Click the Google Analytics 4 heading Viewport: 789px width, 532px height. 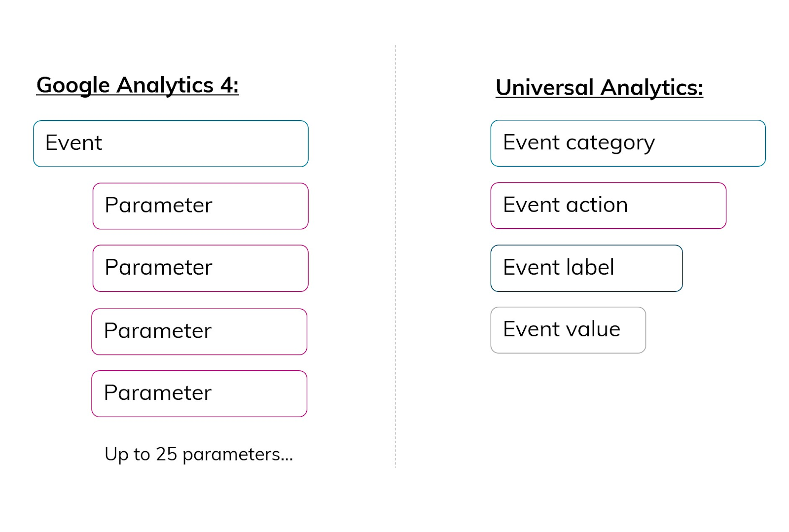(x=138, y=85)
